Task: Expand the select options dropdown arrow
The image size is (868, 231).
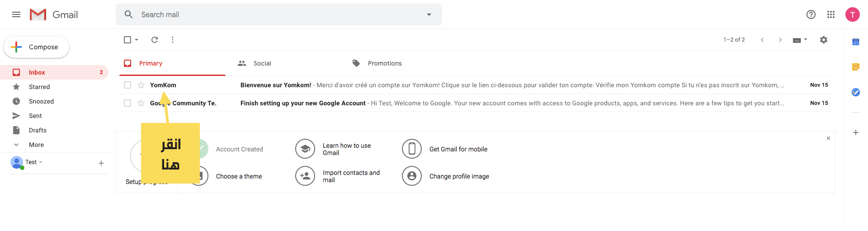Action: (x=137, y=40)
